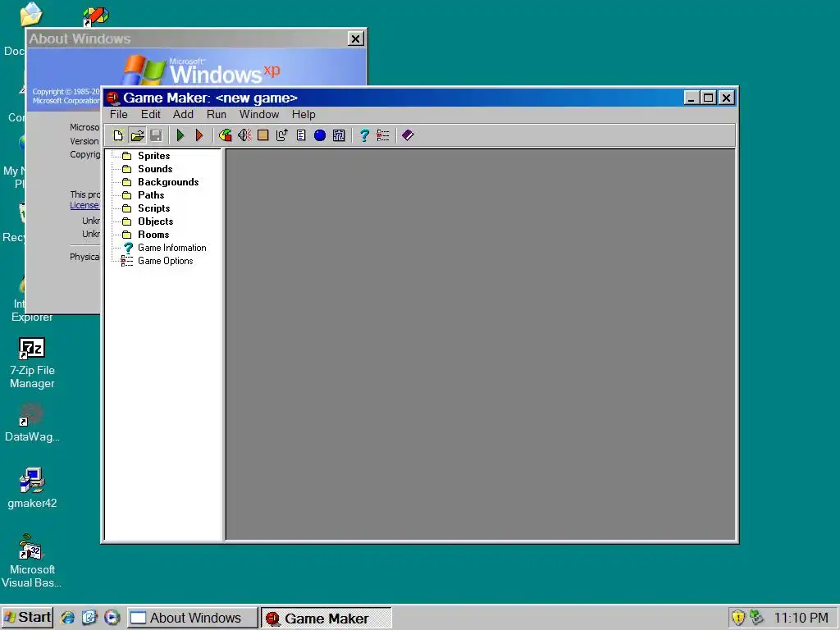Open the Add menu

pyautogui.click(x=183, y=115)
